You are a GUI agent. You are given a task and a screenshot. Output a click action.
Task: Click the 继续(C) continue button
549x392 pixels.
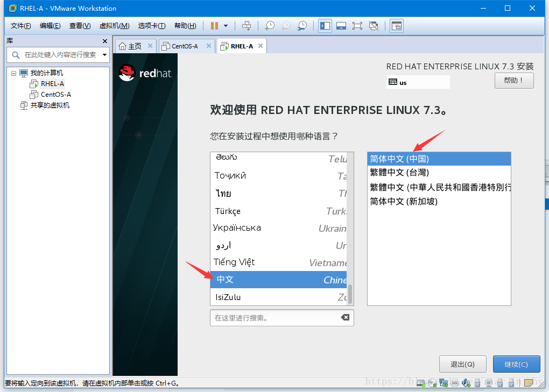(516, 365)
